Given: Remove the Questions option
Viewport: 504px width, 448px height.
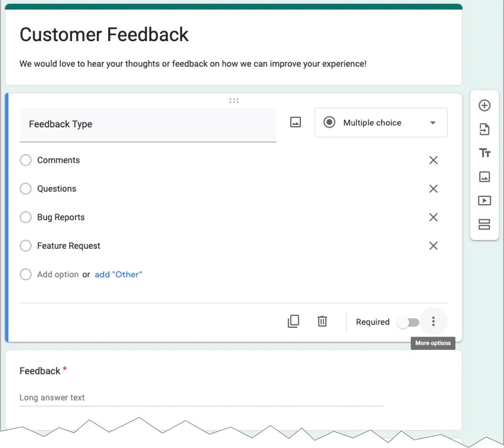Looking at the screenshot, I should (x=433, y=189).
